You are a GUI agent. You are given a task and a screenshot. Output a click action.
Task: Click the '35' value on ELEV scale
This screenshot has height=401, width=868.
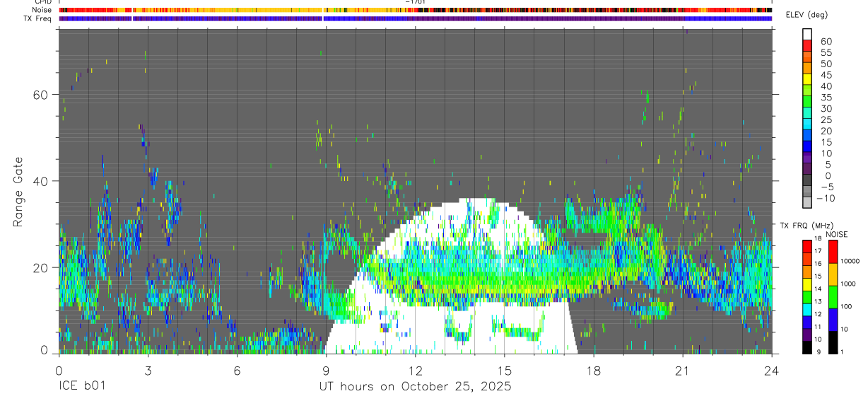(x=826, y=98)
